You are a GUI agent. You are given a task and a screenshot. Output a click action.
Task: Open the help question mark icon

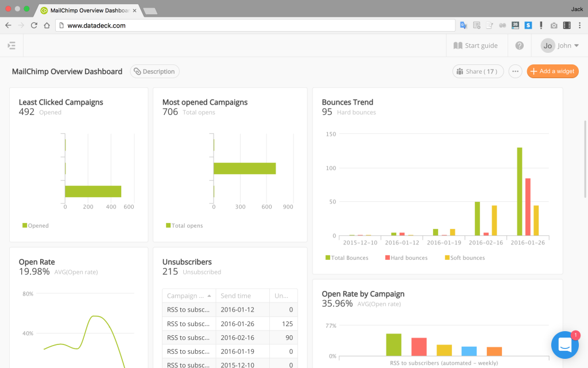519,45
